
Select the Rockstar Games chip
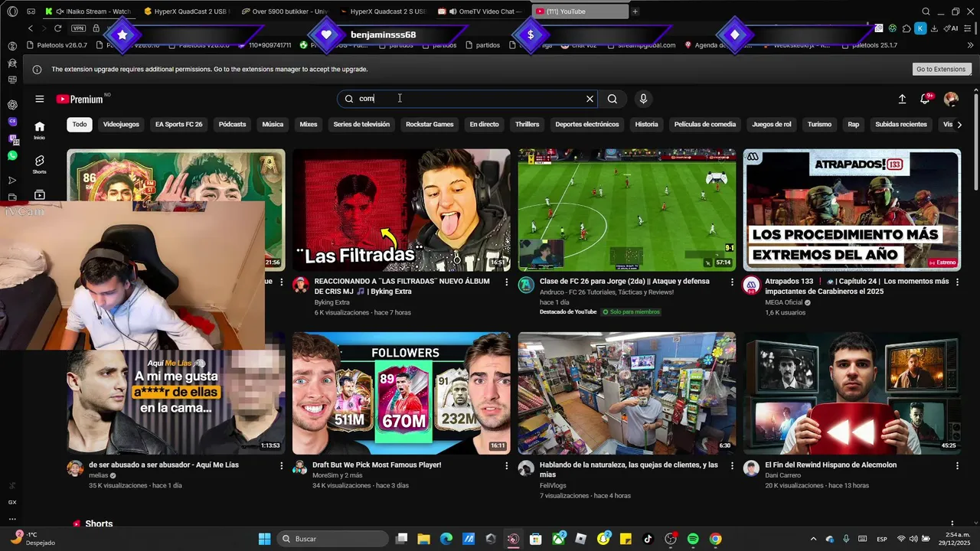pos(430,124)
